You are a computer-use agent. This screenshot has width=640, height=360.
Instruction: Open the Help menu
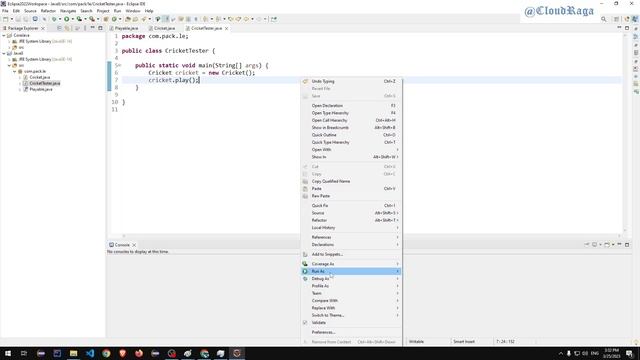(149, 11)
